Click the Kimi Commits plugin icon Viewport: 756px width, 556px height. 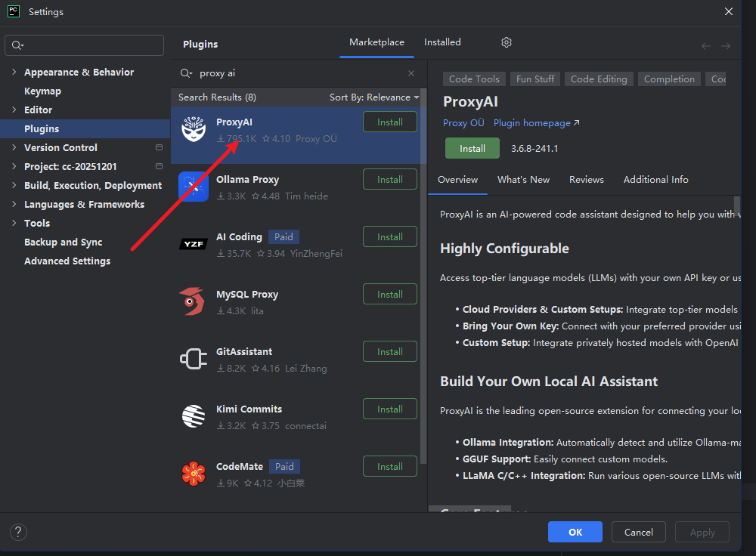(194, 416)
